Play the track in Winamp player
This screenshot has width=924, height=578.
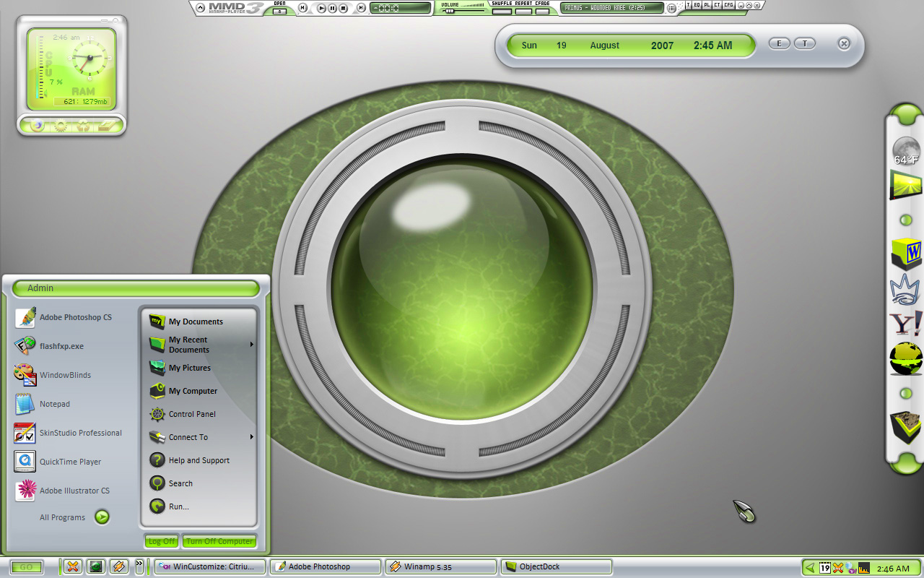point(321,8)
